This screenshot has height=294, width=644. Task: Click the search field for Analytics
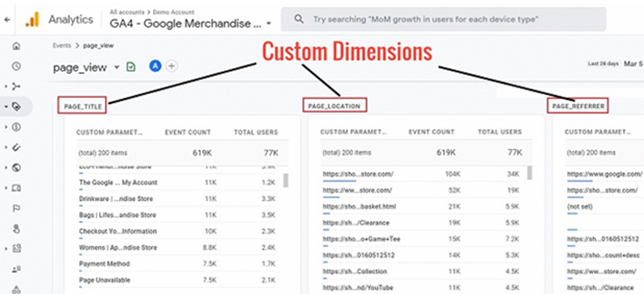(444, 19)
